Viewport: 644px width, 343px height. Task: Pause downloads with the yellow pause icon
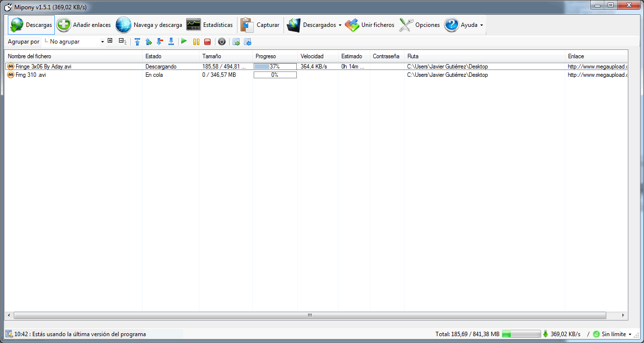pos(196,42)
